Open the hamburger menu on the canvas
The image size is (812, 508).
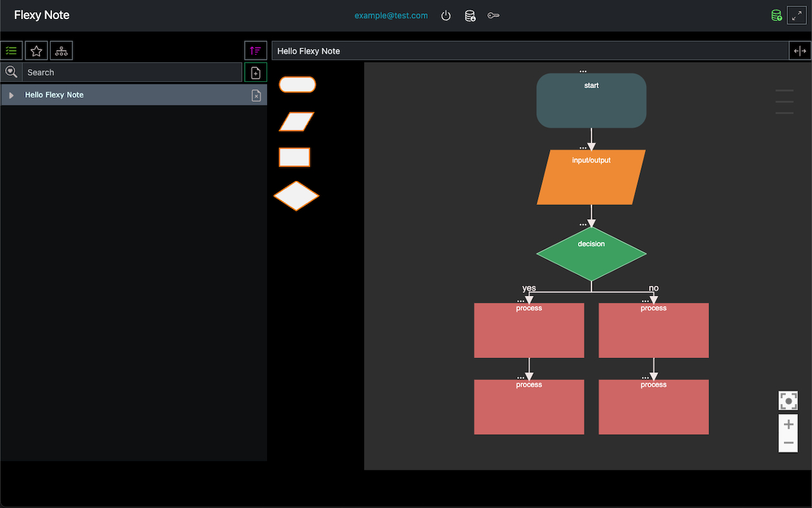(x=784, y=102)
